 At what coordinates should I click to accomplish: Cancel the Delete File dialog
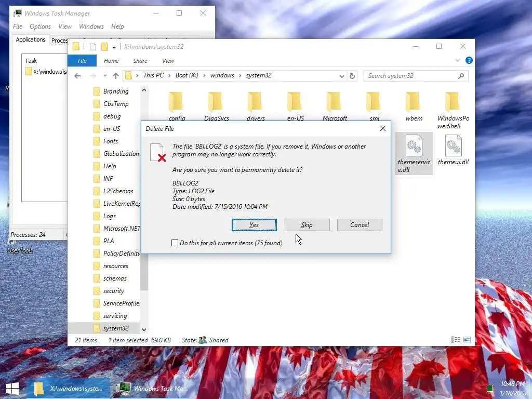(x=360, y=225)
